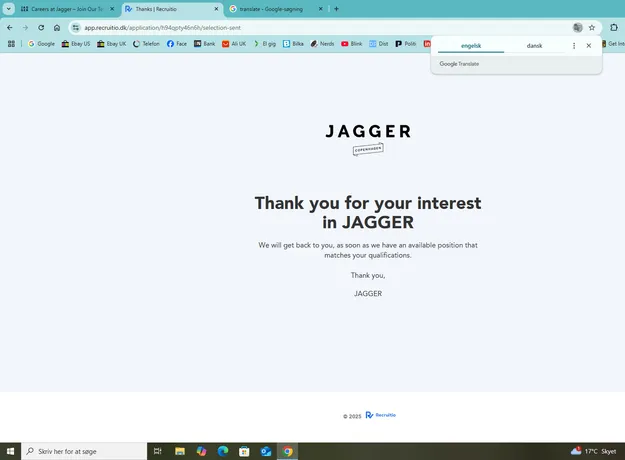This screenshot has width=625, height=460.
Task: Select the Thanks | Recruitio tab
Action: [172, 9]
